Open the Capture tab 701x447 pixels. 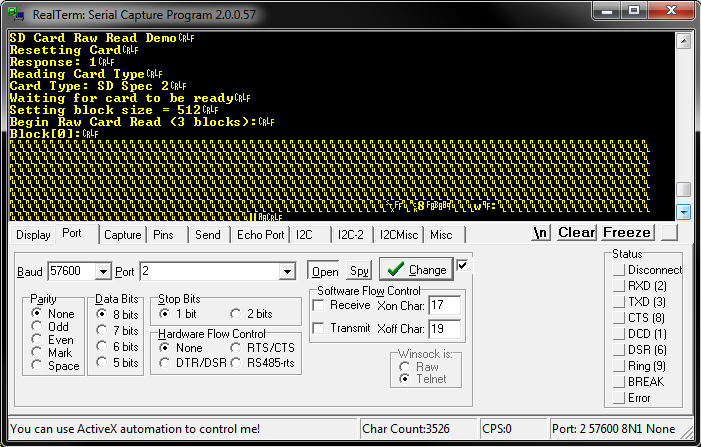122,235
